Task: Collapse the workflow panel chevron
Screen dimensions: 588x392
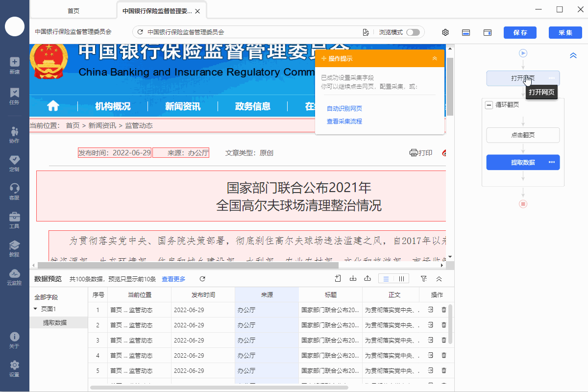Action: (x=573, y=56)
